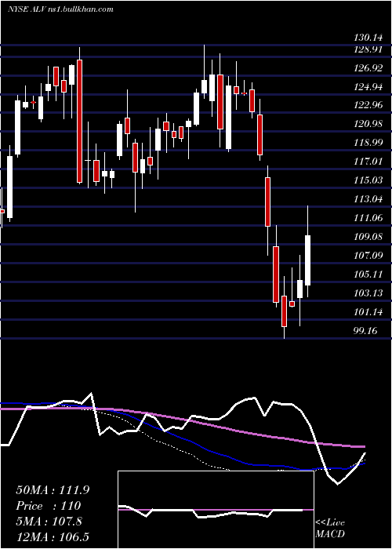The height and width of the screenshot is (549, 392).
Task: Click the 128.91 price axis label
Action: tap(368, 49)
